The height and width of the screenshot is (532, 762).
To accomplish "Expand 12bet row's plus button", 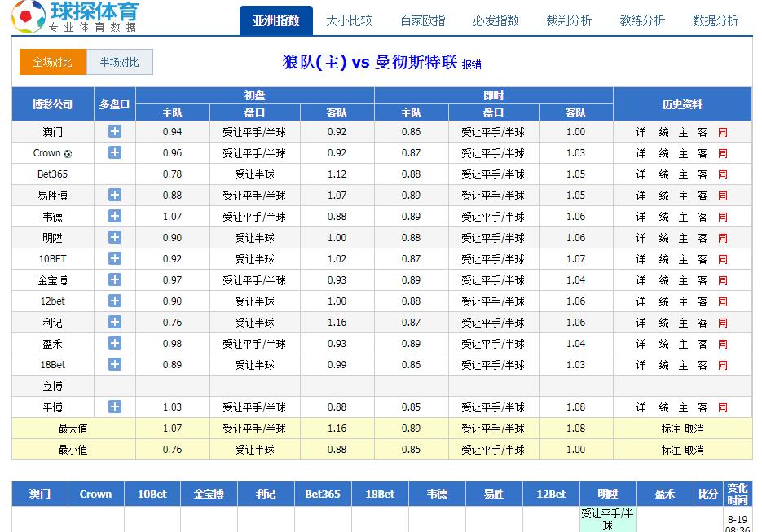I will click(115, 301).
